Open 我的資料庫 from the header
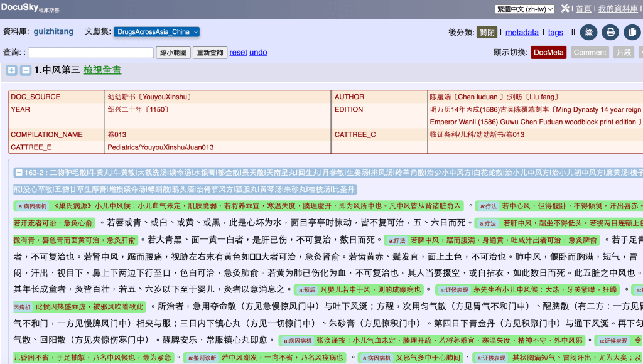643x364 pixels. (x=617, y=9)
